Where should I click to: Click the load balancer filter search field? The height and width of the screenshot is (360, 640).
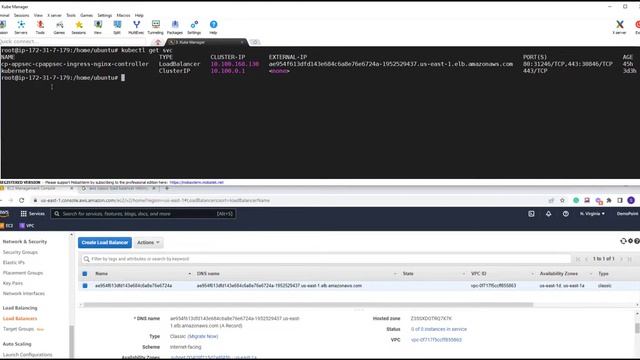[325, 259]
